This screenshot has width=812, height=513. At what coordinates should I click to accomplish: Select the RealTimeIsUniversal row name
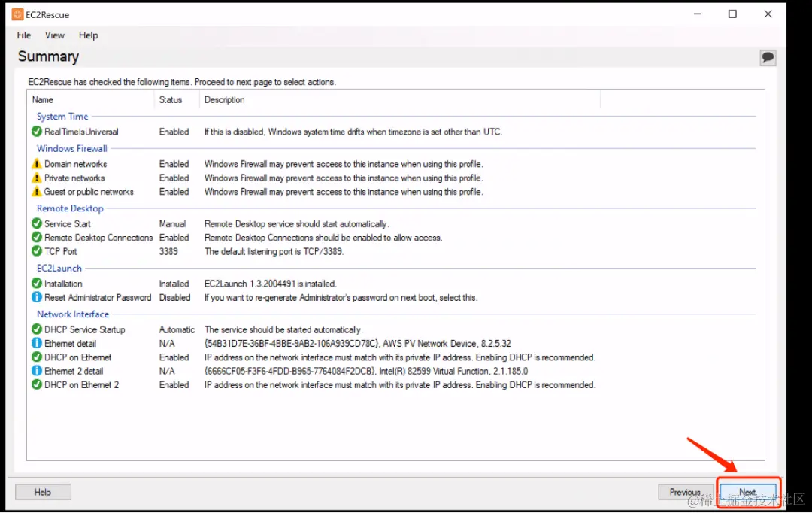(81, 132)
